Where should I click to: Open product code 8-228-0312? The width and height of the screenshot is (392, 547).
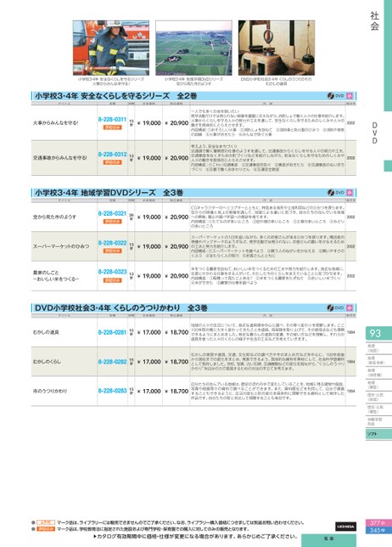[x=112, y=155]
